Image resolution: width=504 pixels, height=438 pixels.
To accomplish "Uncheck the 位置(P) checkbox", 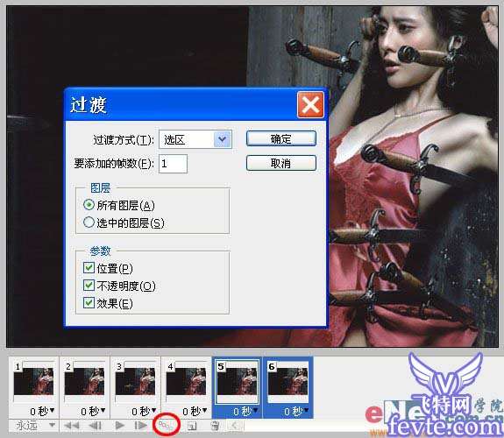I will click(89, 268).
